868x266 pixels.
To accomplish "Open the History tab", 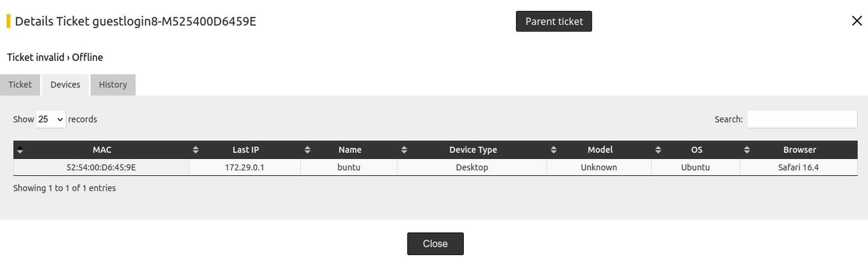I will (x=113, y=85).
